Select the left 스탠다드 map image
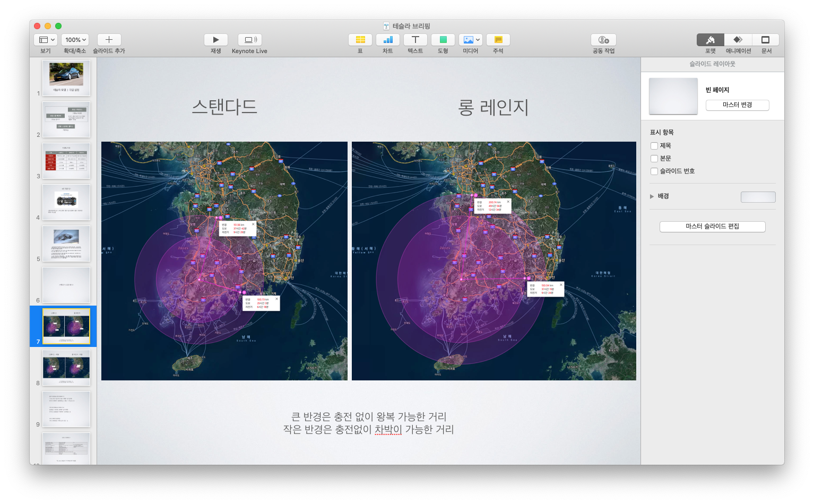 pos(224,261)
